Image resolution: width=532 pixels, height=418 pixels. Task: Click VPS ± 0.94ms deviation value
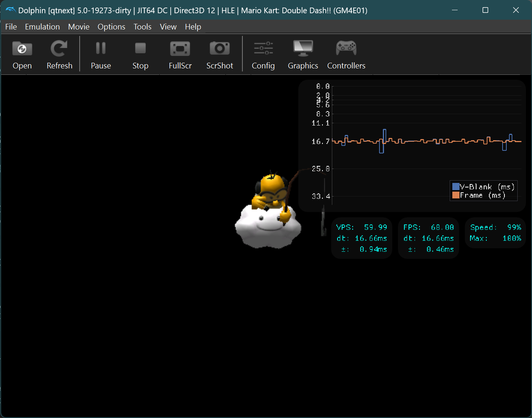tap(373, 249)
